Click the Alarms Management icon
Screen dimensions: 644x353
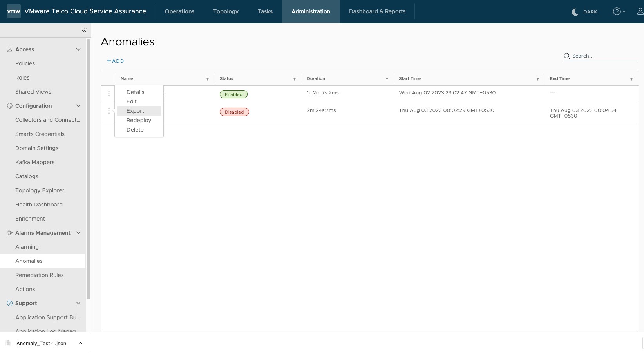[x=10, y=233]
